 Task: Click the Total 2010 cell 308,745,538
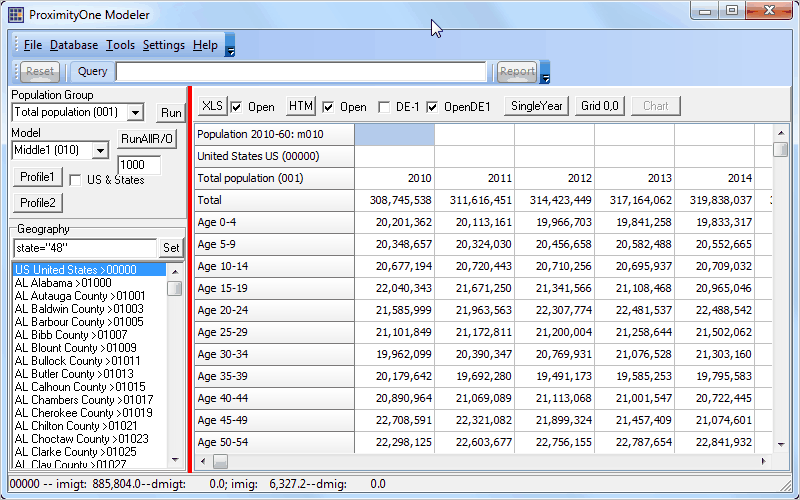click(394, 200)
